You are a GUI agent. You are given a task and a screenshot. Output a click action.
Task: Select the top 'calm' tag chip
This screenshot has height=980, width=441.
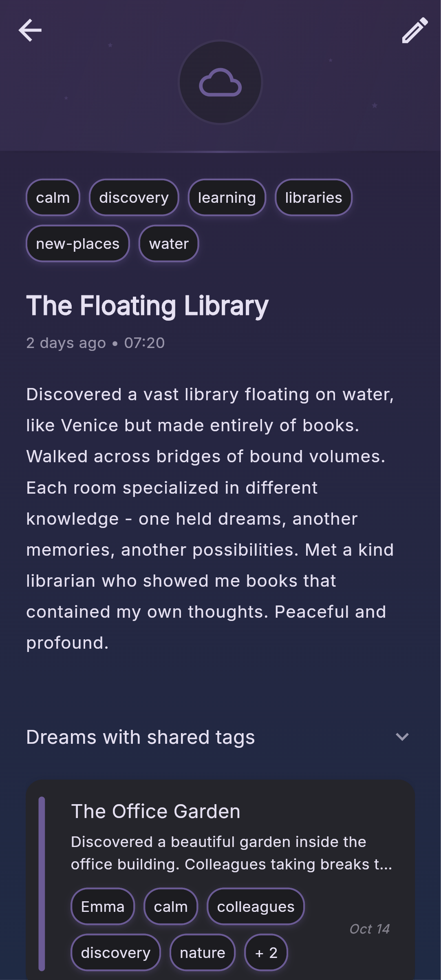(53, 198)
